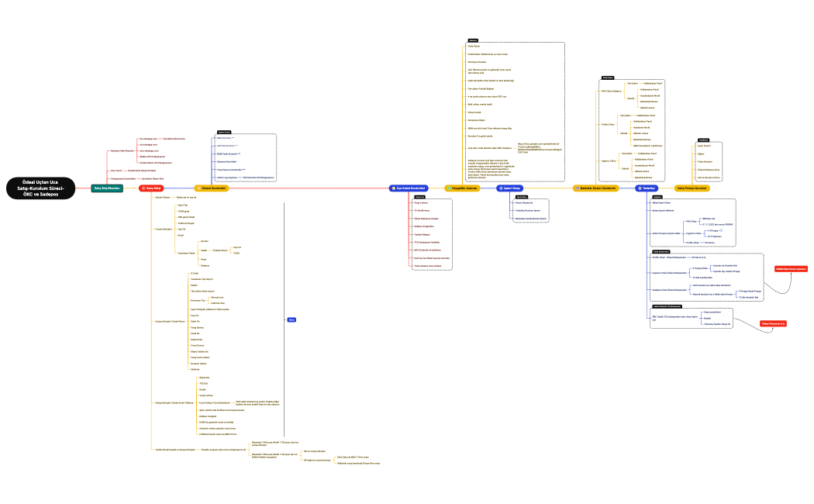814x504 pixels.
Task: Click the marker icon on Bankalar Ekran Gönderimi
Action: [577, 188]
